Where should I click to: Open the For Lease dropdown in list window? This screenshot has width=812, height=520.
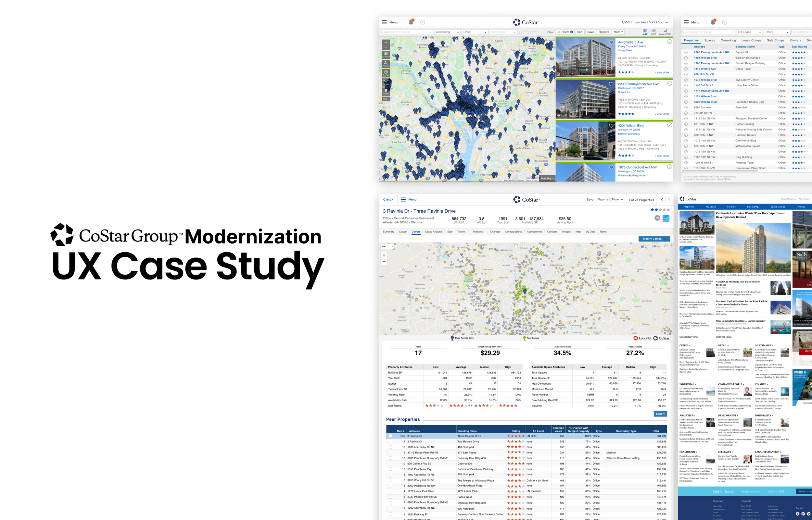click(x=749, y=32)
